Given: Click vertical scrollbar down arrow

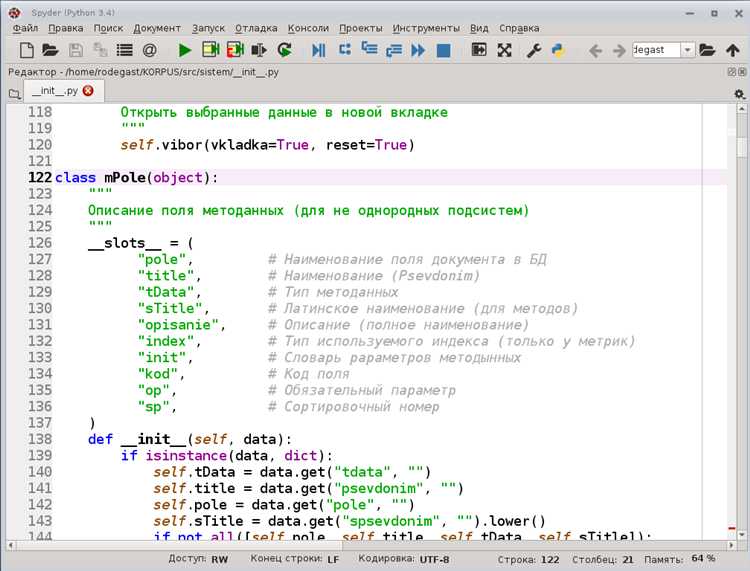Looking at the screenshot, I should (741, 535).
